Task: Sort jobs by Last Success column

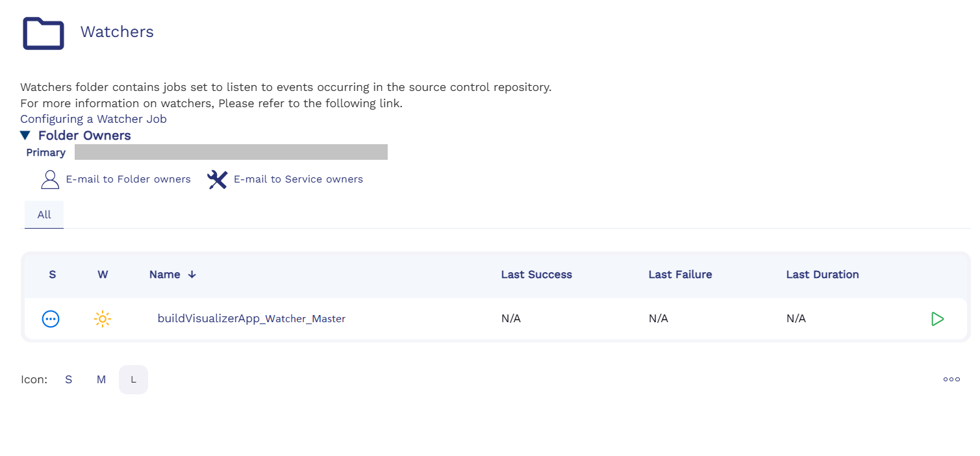Action: (536, 275)
